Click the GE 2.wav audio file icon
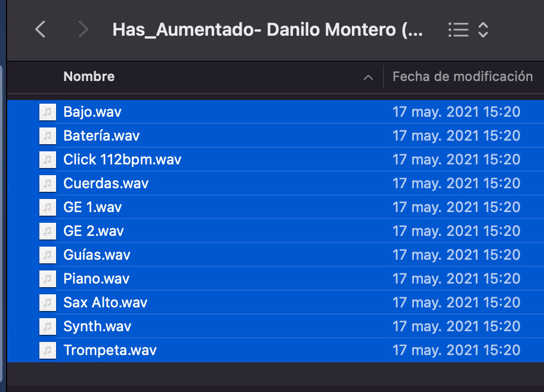The width and height of the screenshot is (544, 392). point(48,231)
